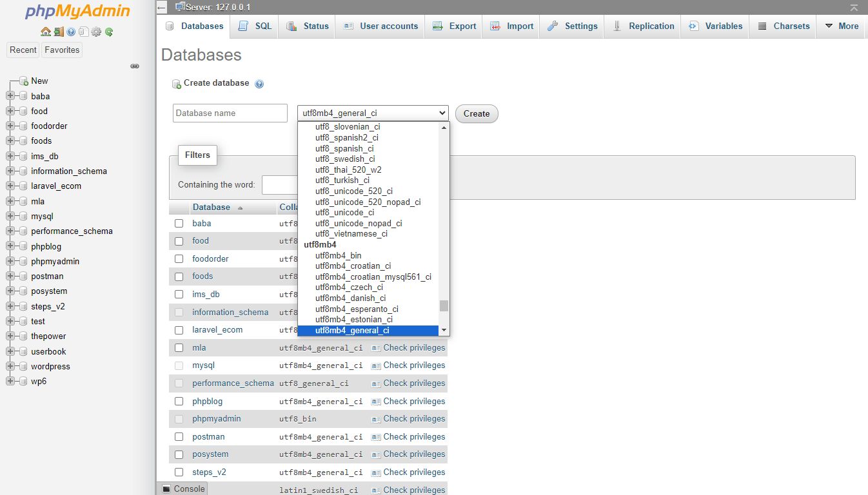Click the Database name input field
Viewport: 868px width, 495px height.
tap(230, 113)
